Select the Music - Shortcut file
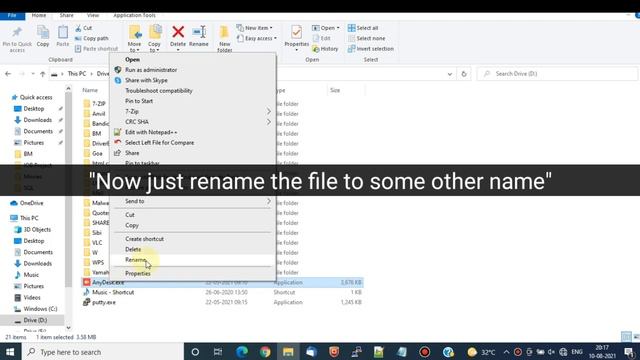The image size is (640, 360). (109, 292)
